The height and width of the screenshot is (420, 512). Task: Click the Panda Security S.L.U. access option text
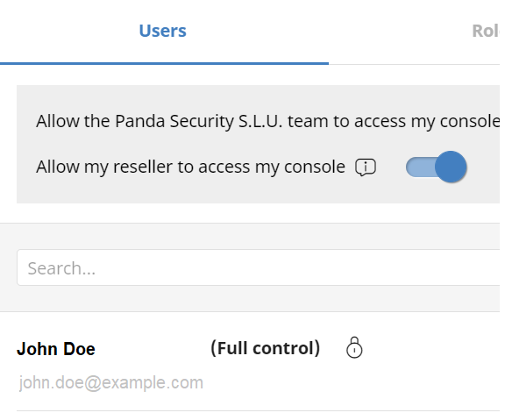(x=267, y=121)
